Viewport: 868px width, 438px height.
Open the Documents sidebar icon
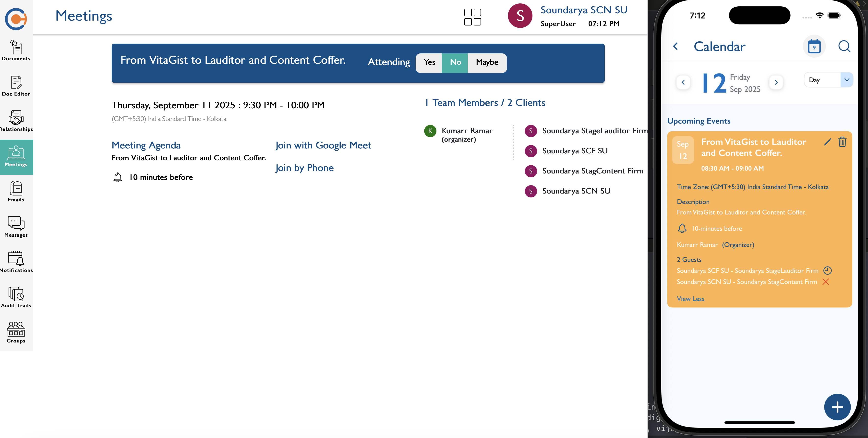tap(16, 50)
